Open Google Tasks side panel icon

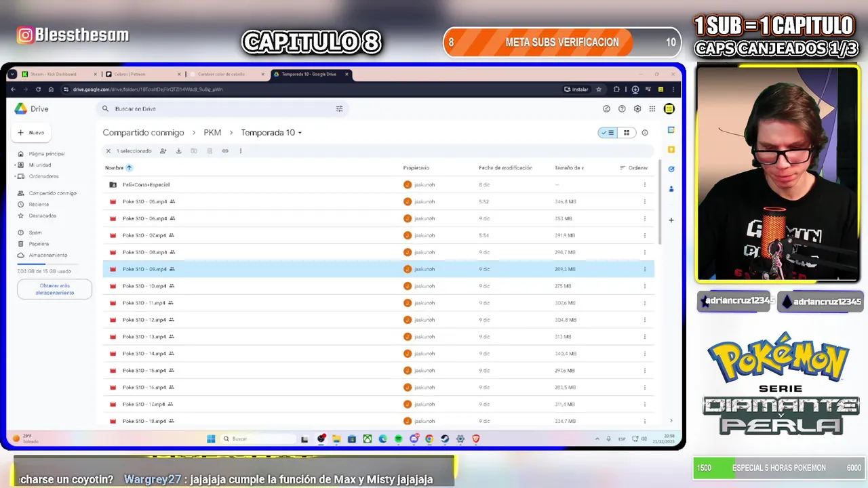pyautogui.click(x=671, y=169)
